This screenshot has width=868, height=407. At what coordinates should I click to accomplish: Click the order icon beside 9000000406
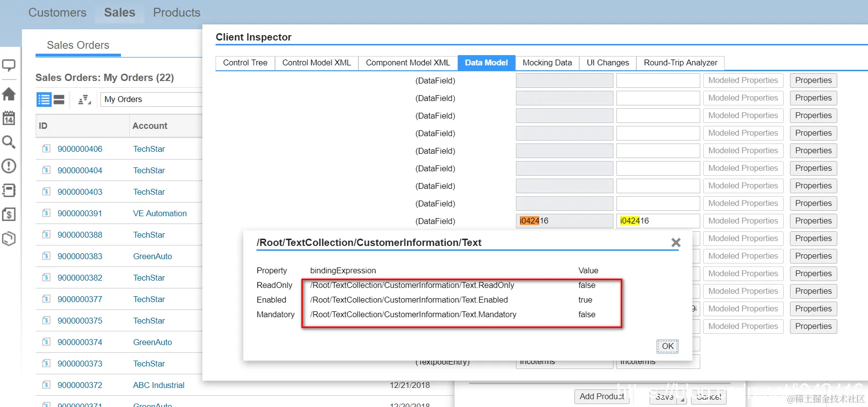coord(46,148)
